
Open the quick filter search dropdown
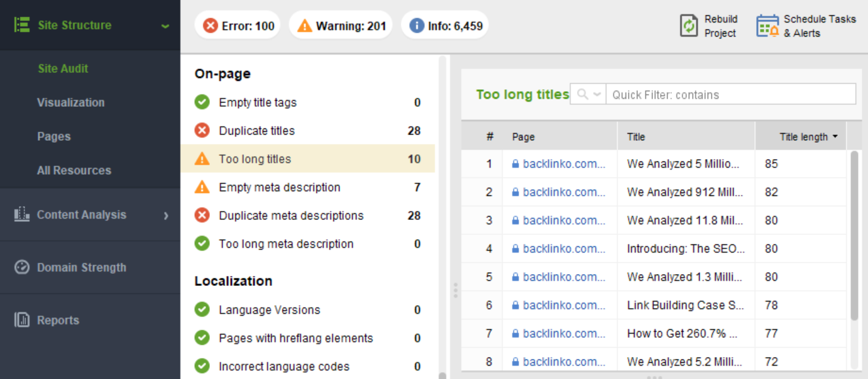pyautogui.click(x=588, y=94)
